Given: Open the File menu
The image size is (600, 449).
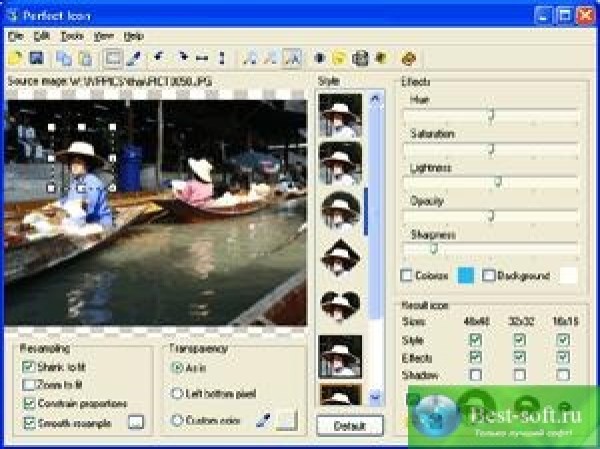Looking at the screenshot, I should coord(16,36).
